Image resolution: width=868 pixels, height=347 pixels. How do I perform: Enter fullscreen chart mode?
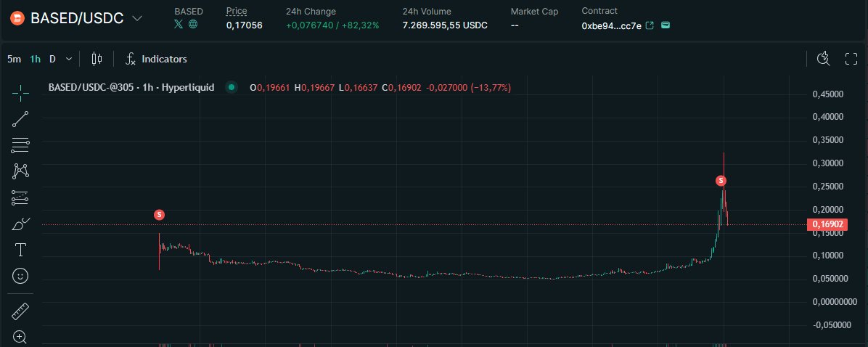pos(851,59)
